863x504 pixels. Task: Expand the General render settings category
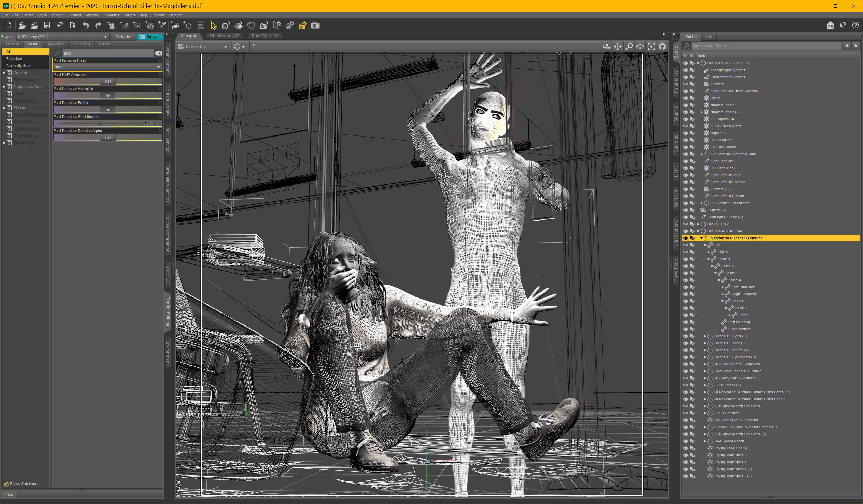(4, 73)
